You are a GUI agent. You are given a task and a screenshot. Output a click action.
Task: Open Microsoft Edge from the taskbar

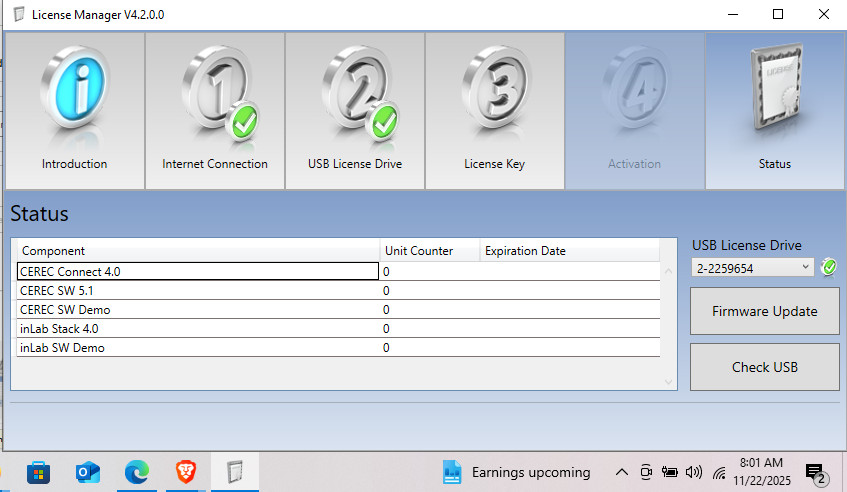[137, 473]
